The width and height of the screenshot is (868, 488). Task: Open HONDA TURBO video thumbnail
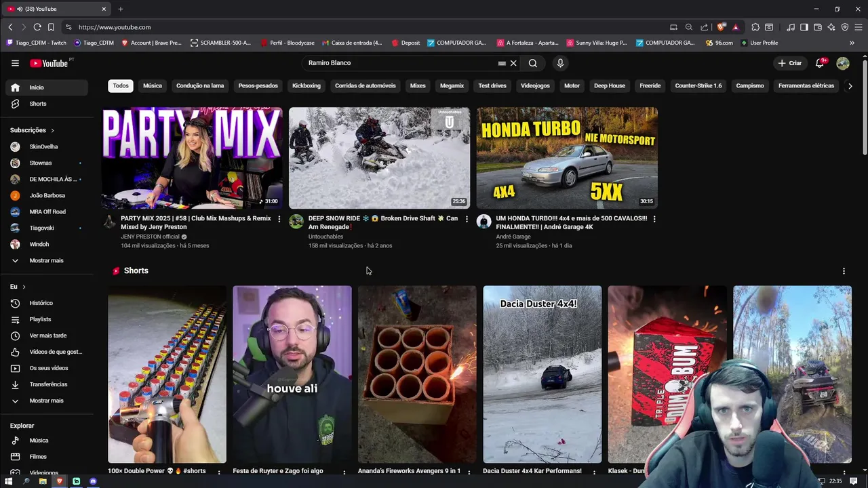tap(567, 158)
